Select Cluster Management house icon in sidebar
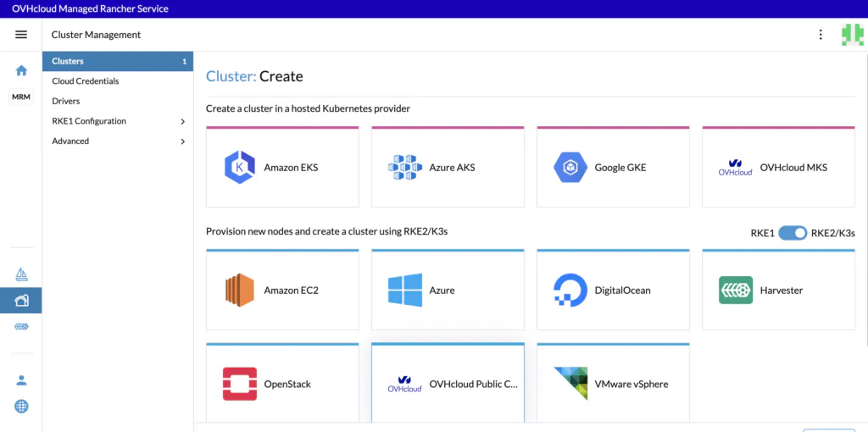 click(21, 301)
